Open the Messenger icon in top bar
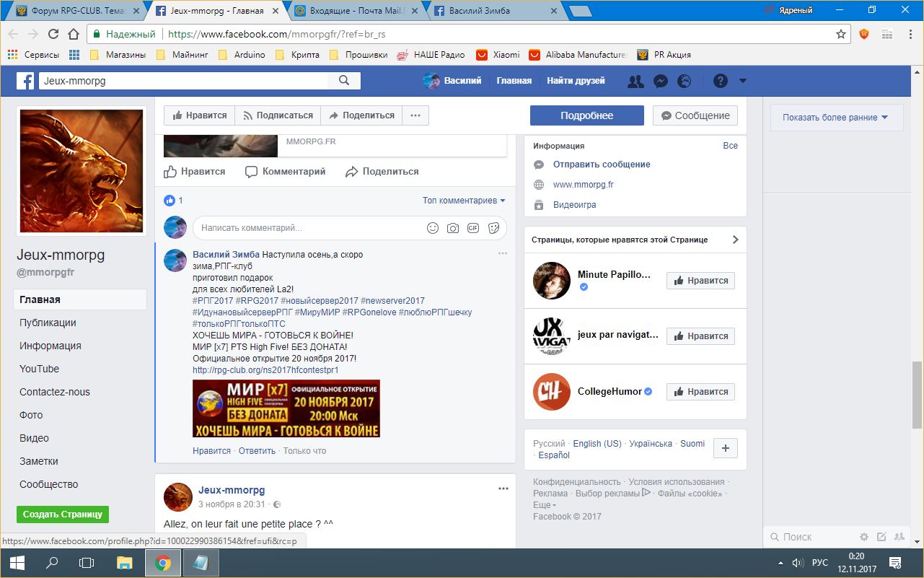This screenshot has height=578, width=924. coord(659,81)
